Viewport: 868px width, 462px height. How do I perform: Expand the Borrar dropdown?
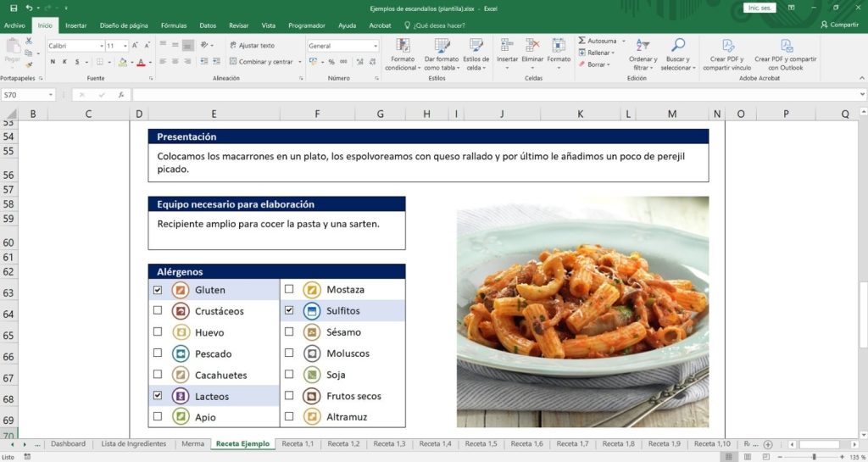click(x=609, y=64)
